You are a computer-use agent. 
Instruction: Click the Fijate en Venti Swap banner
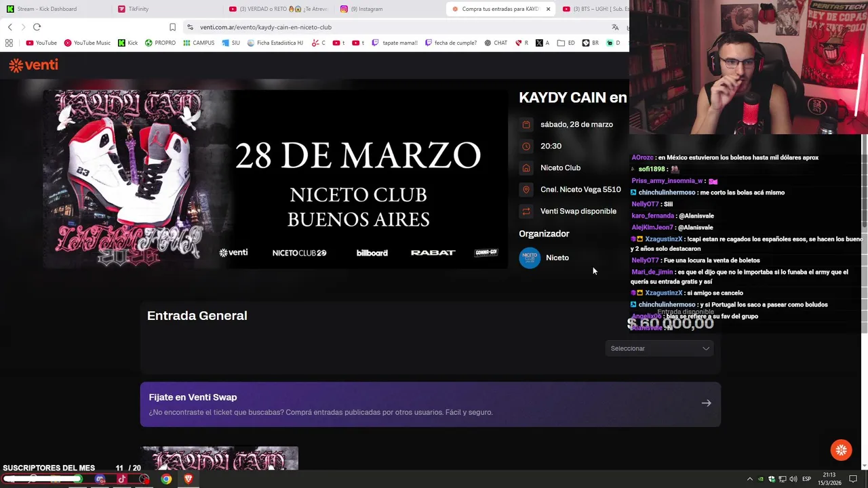coord(431,404)
